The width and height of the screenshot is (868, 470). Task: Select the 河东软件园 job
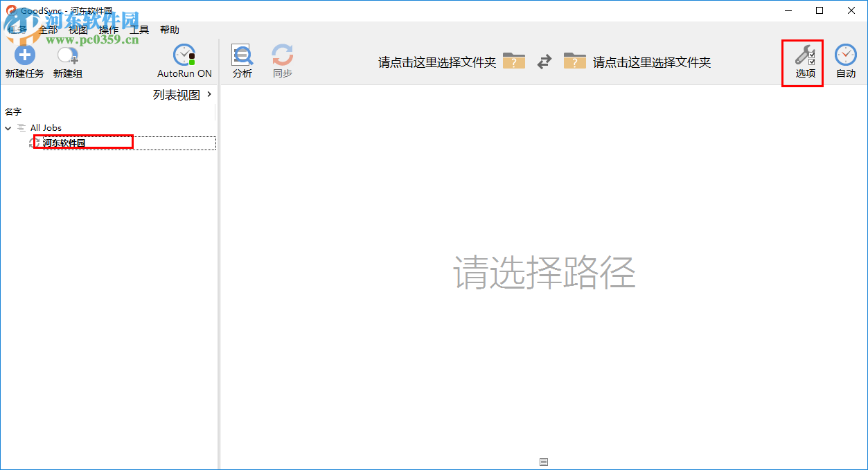click(x=64, y=143)
